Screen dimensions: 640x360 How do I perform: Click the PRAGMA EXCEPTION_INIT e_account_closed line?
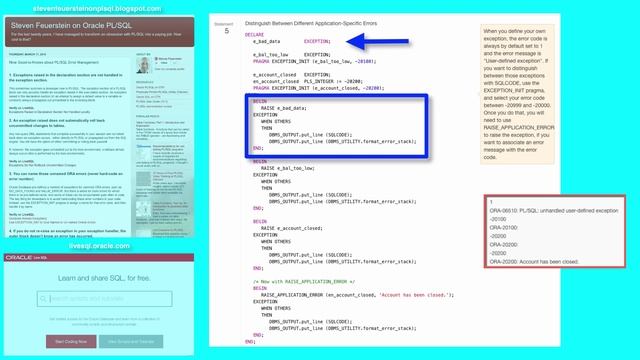click(x=318, y=88)
